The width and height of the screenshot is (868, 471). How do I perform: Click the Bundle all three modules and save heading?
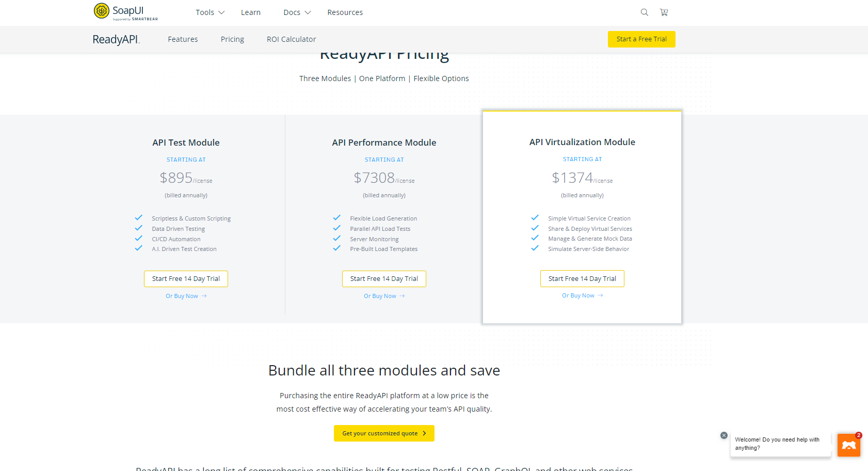384,370
